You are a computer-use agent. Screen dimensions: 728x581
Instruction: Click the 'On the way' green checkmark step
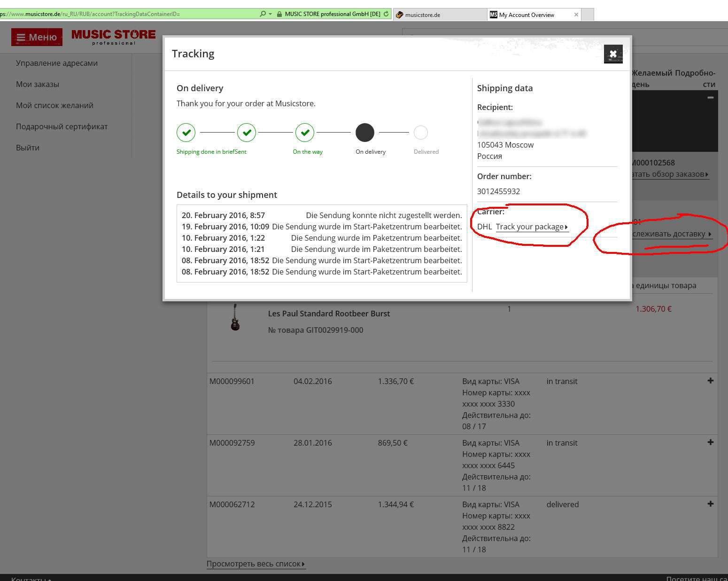click(305, 133)
